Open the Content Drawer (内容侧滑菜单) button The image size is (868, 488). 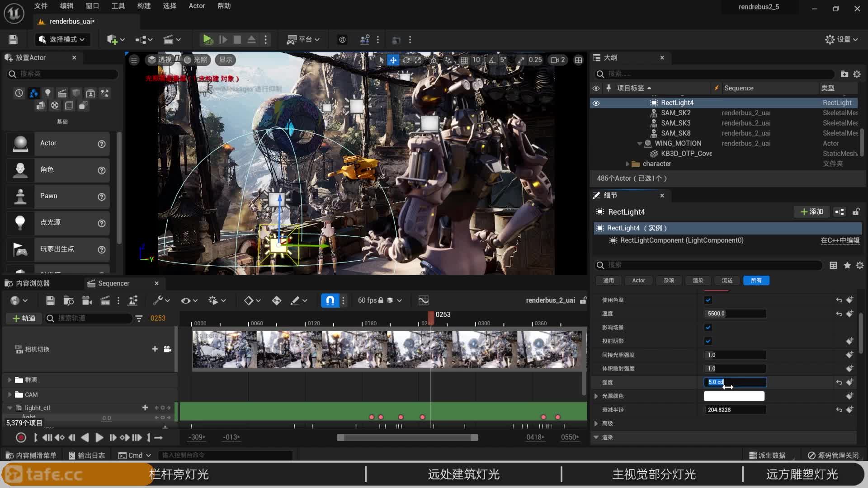(x=31, y=455)
